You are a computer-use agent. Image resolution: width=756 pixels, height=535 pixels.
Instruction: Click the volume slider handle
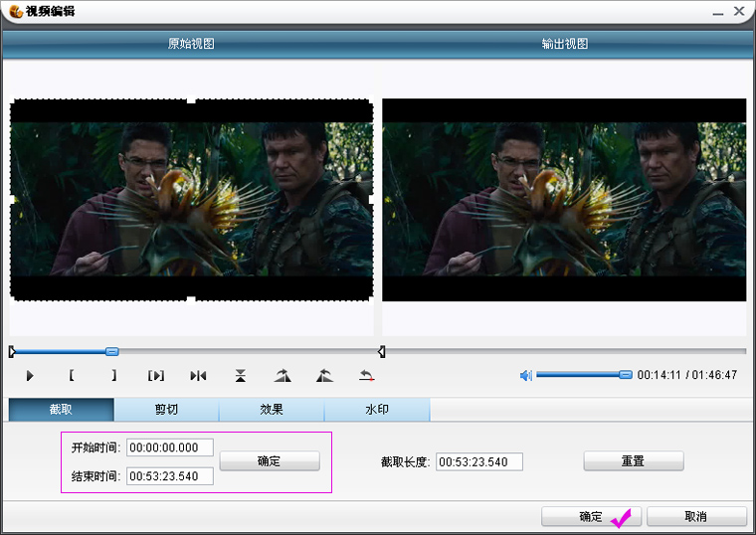pos(626,375)
